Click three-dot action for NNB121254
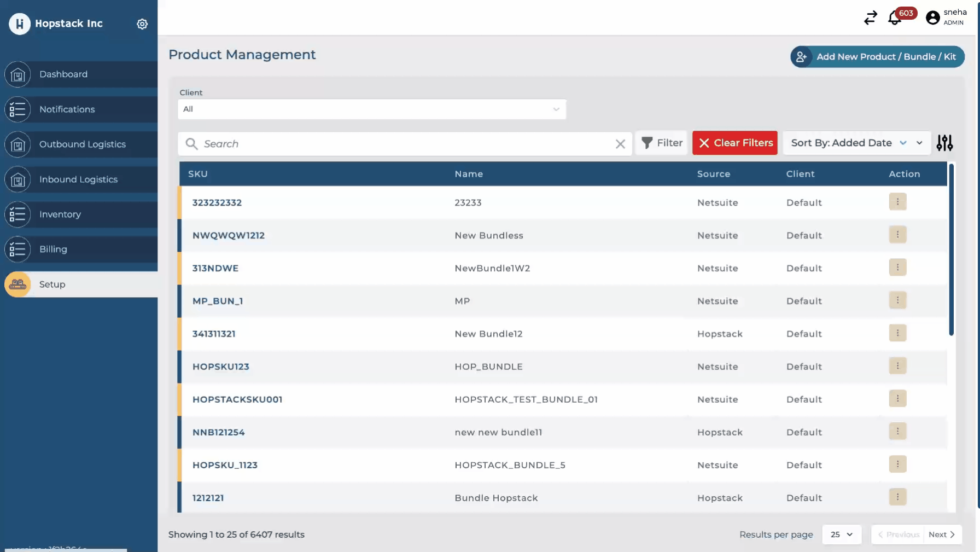 pos(897,432)
